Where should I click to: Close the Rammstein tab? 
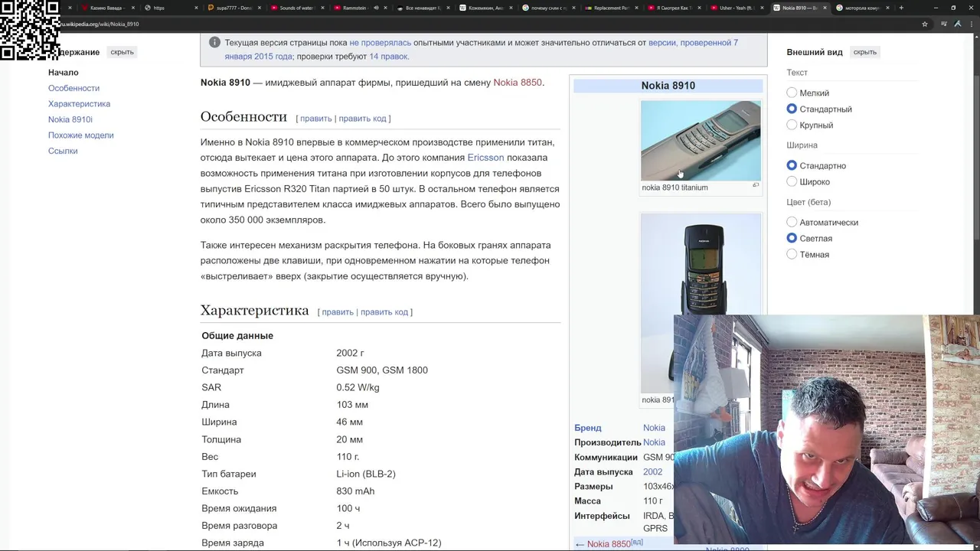pos(385,8)
